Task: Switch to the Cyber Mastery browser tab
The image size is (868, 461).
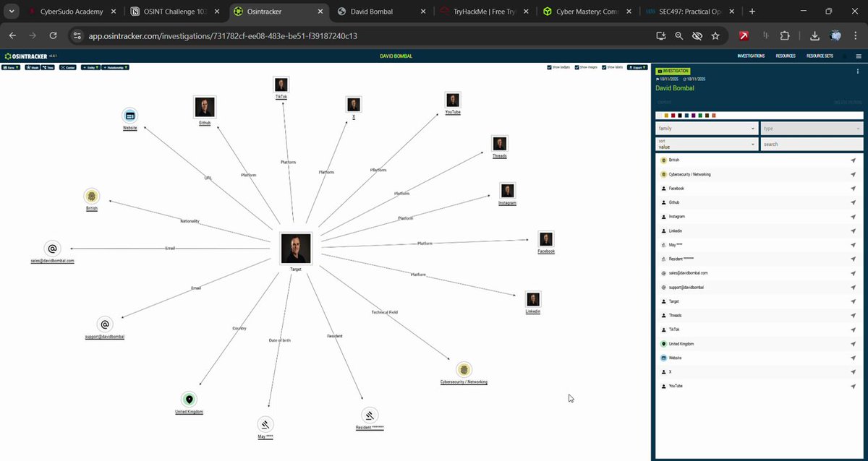Action: tap(587, 12)
